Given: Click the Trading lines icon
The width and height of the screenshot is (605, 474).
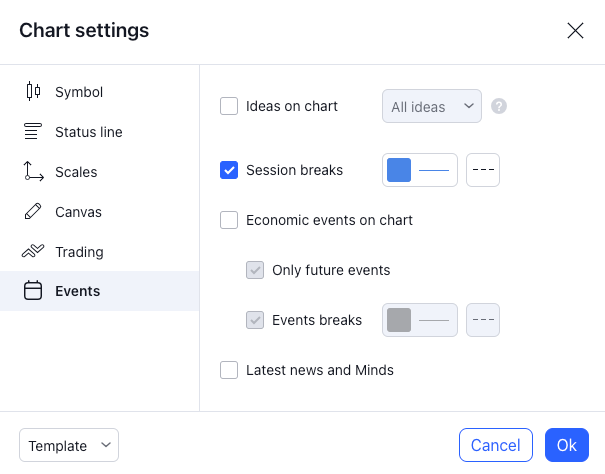Looking at the screenshot, I should pyautogui.click(x=33, y=252).
